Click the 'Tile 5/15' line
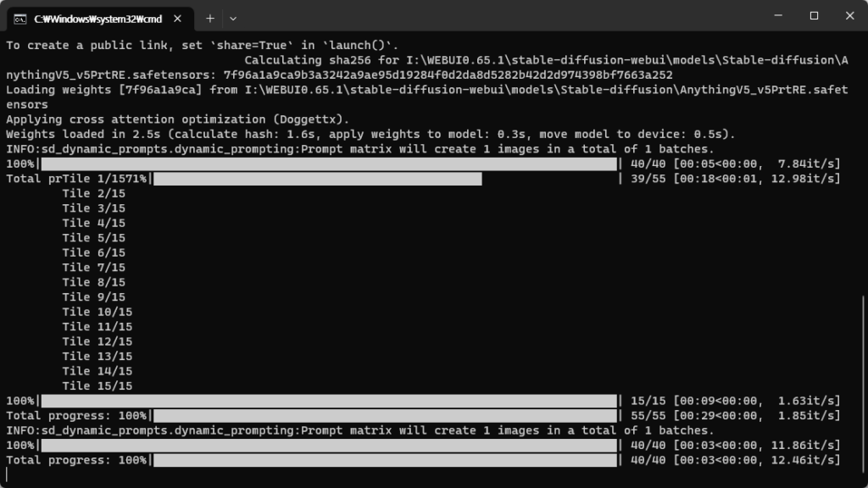This screenshot has height=488, width=868. (x=93, y=238)
